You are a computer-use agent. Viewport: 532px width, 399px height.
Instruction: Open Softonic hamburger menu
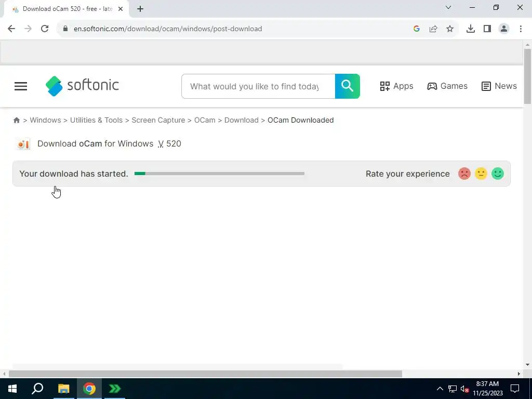click(21, 86)
